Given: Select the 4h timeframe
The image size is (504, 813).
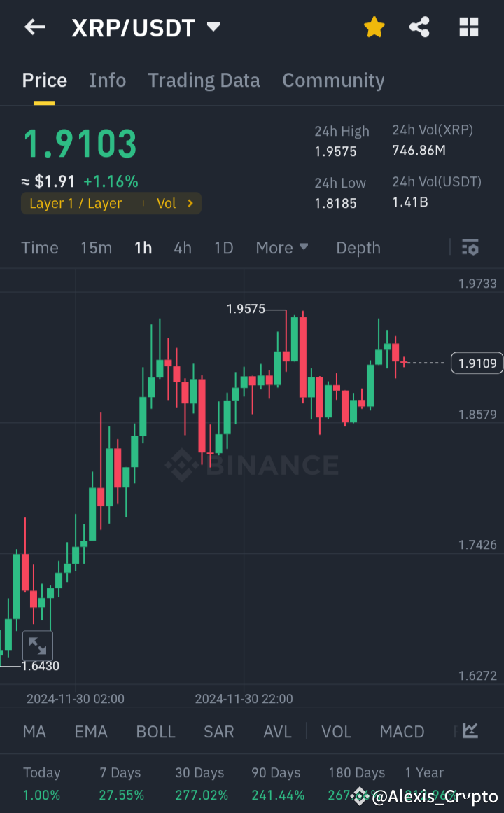Looking at the screenshot, I should (182, 247).
